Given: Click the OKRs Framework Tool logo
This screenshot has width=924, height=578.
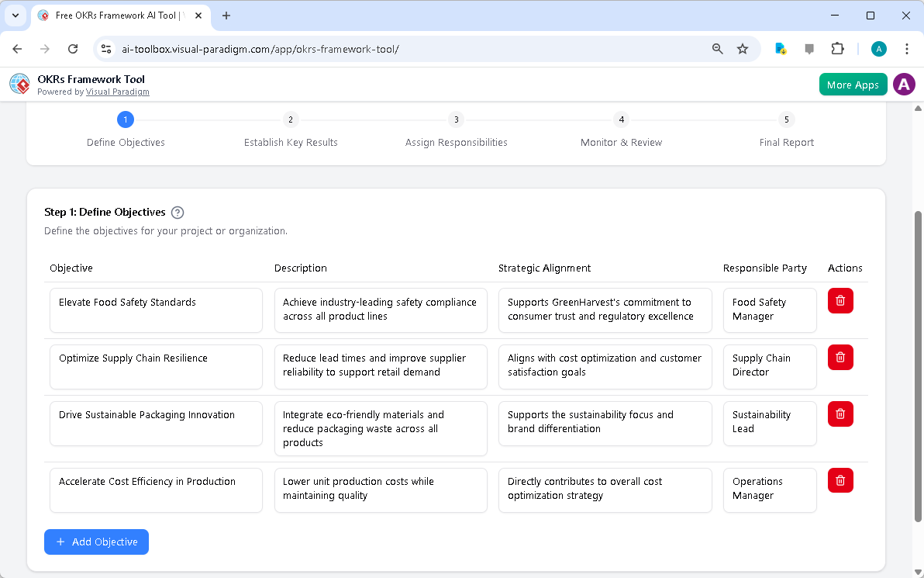Looking at the screenshot, I should [19, 84].
